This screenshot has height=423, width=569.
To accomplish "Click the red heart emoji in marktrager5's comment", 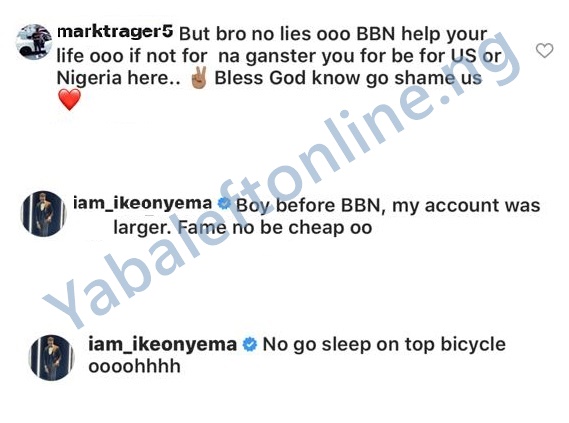I will tap(69, 100).
